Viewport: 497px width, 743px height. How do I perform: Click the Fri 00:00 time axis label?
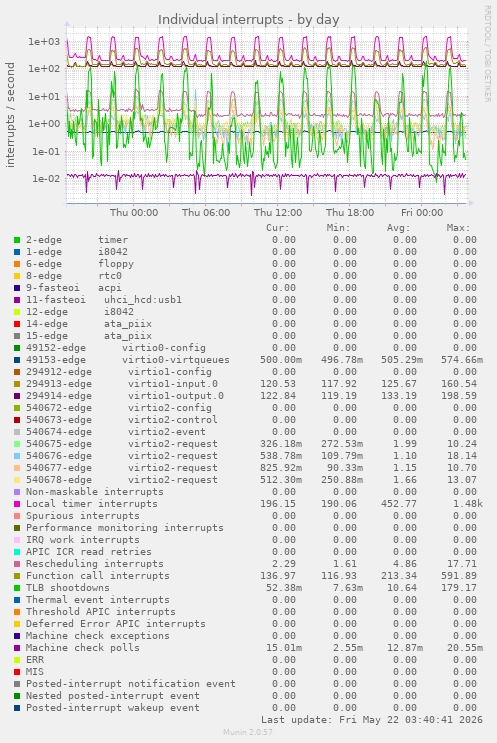422,213
